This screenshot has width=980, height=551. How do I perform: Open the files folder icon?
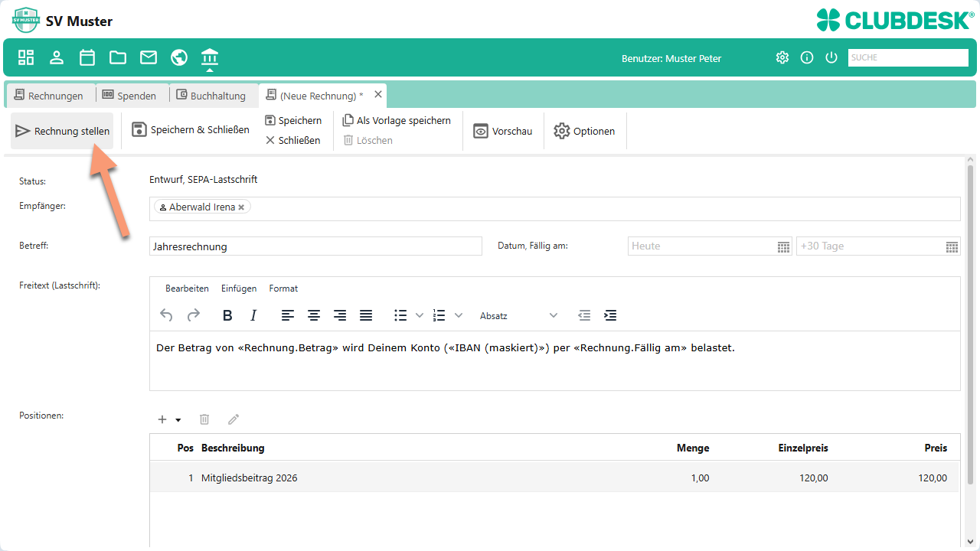pyautogui.click(x=118, y=57)
